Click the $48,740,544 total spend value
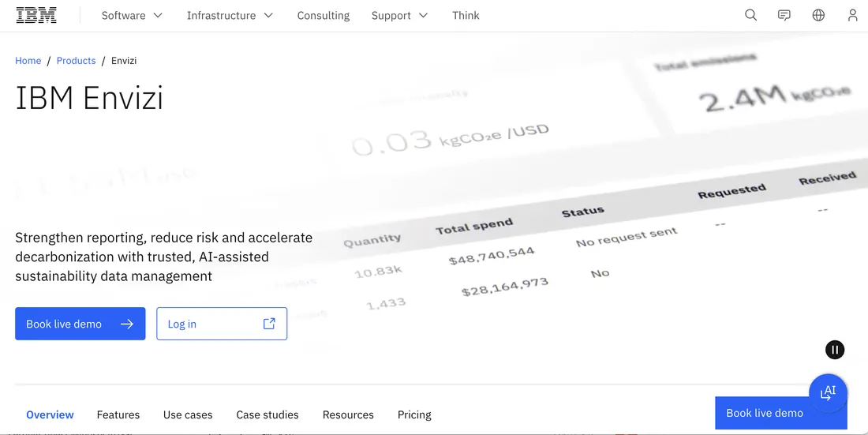 [x=492, y=256]
